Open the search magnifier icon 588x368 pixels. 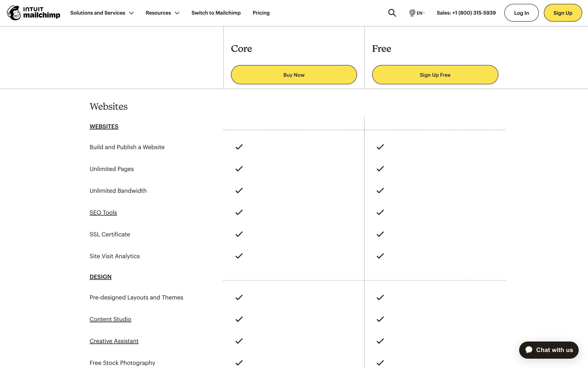pos(392,13)
